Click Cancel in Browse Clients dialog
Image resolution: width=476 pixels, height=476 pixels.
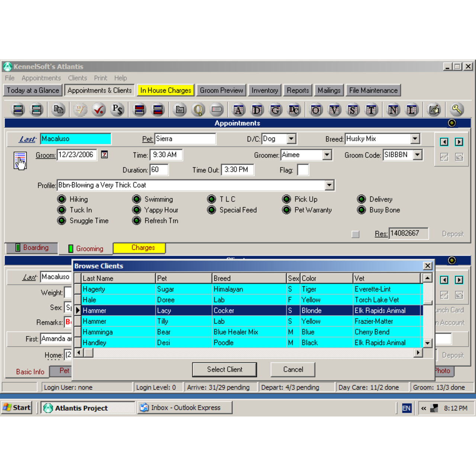click(293, 369)
